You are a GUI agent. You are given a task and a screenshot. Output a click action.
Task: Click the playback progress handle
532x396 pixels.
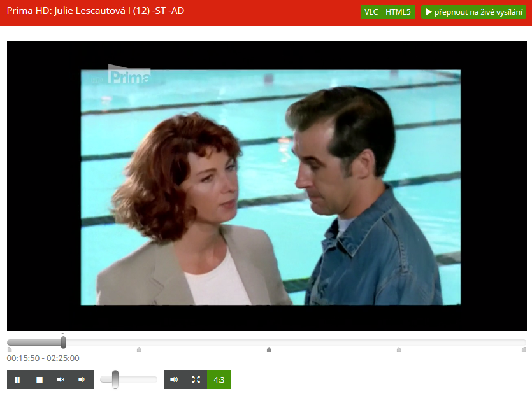pos(63,342)
